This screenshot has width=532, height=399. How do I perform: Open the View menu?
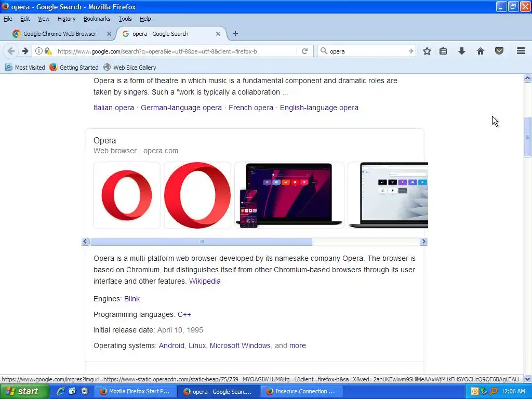click(x=44, y=19)
